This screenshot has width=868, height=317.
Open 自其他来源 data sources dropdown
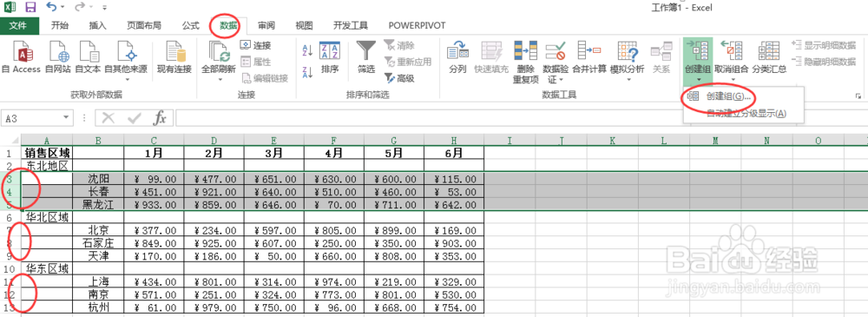pyautogui.click(x=126, y=61)
